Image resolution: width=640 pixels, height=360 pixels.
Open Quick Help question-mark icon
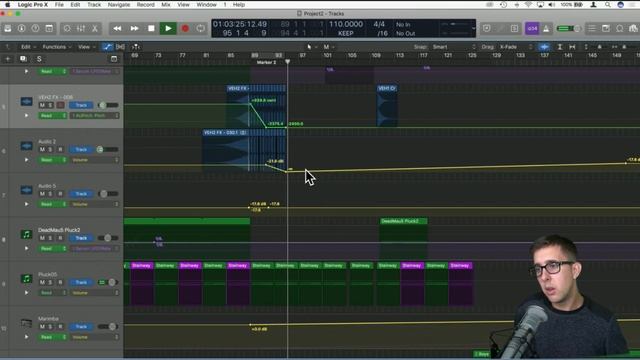click(x=36, y=29)
